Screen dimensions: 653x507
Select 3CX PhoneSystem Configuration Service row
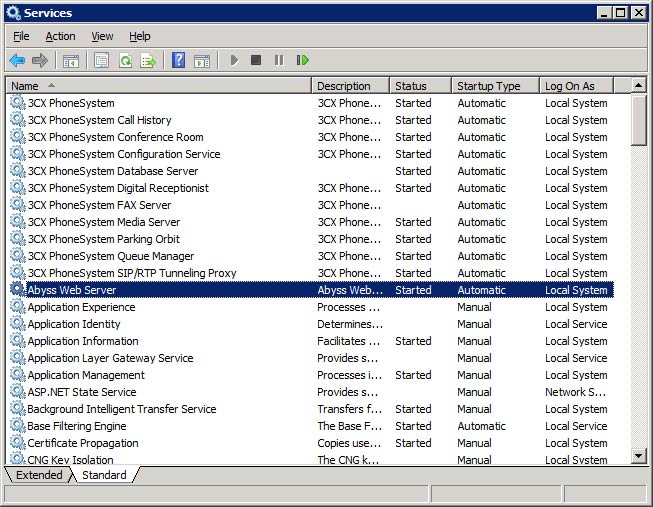pyautogui.click(x=310, y=154)
